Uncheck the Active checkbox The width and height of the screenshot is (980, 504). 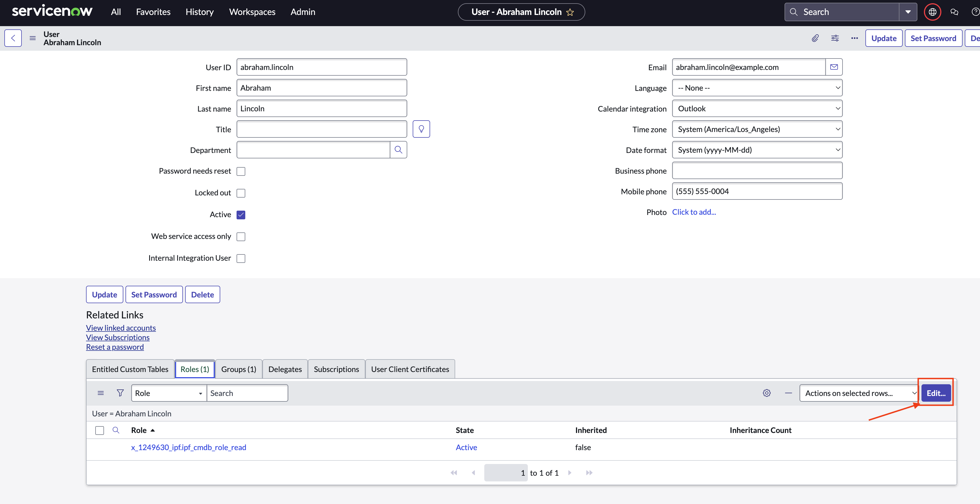(x=241, y=215)
